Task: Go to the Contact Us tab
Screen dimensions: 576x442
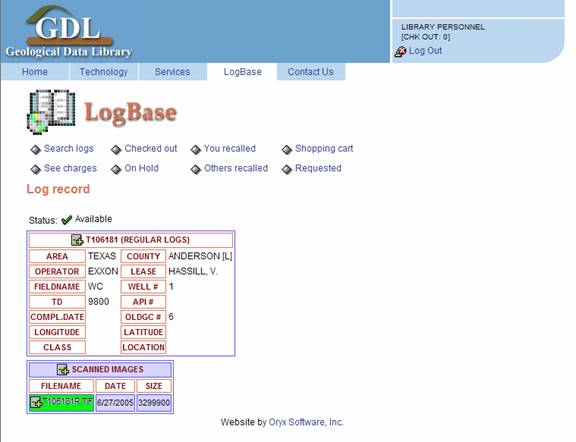Action: (x=311, y=72)
